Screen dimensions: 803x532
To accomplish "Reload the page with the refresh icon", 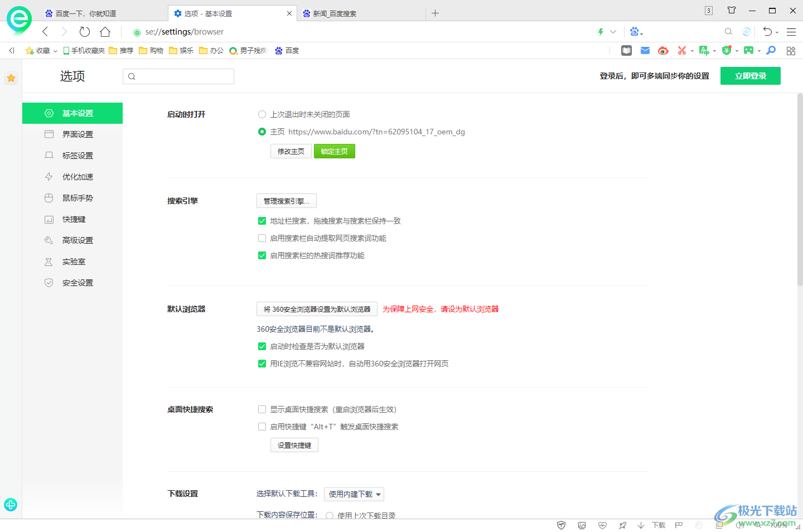I will click(85, 32).
